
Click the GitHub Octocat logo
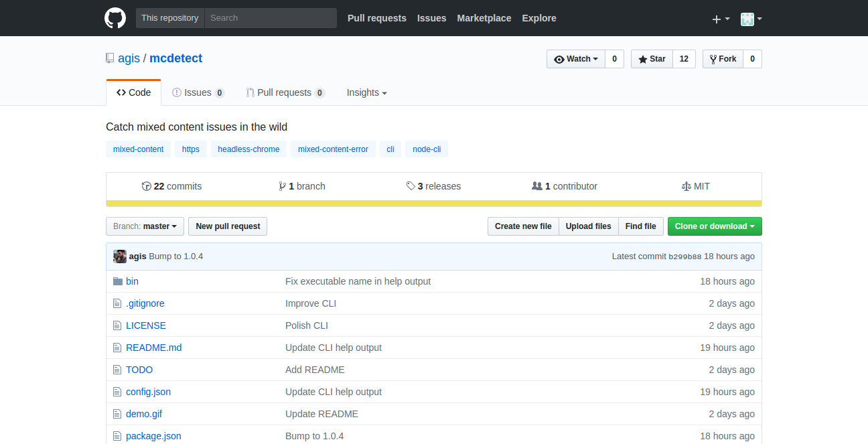115,18
